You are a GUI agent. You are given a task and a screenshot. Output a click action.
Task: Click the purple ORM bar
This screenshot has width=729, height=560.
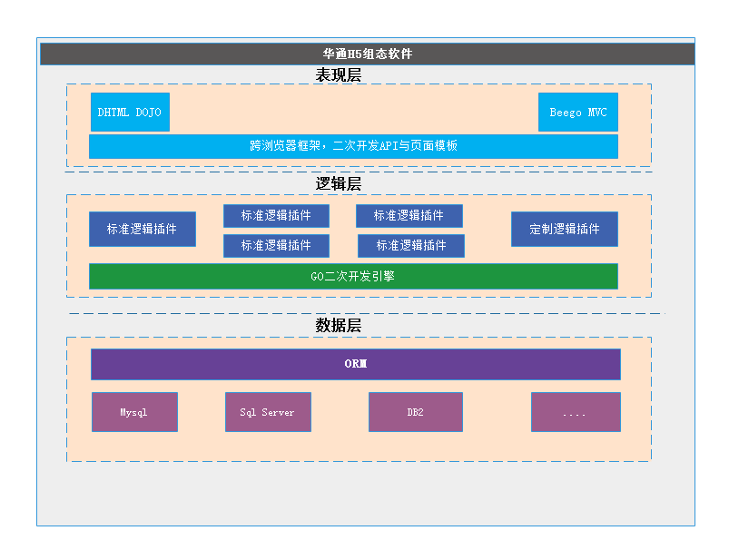click(x=355, y=365)
